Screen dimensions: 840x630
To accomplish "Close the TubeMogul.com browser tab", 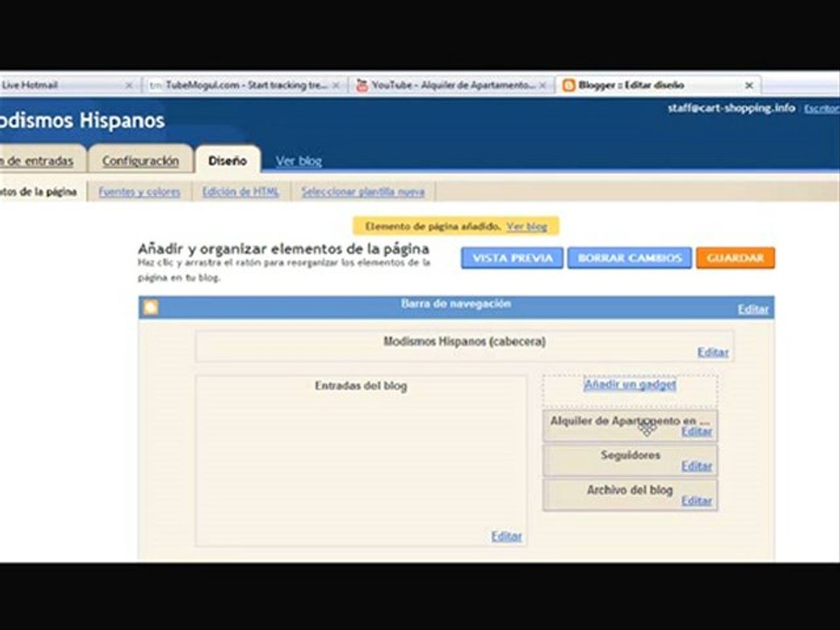I will coord(336,85).
